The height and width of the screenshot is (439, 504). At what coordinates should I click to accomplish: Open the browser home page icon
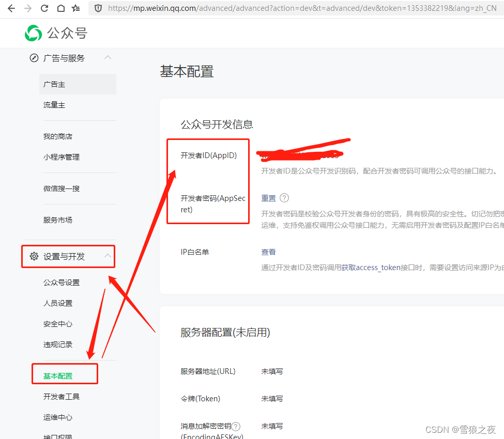click(x=61, y=8)
